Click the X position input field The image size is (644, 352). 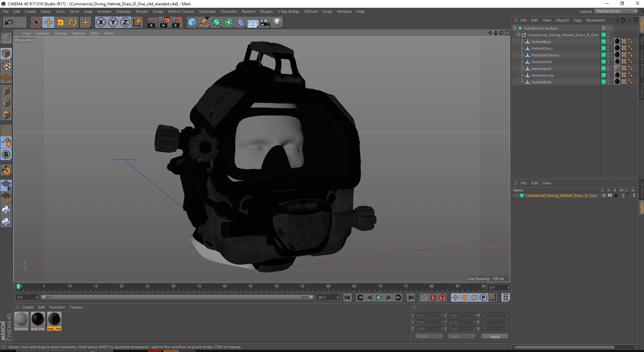click(x=430, y=315)
